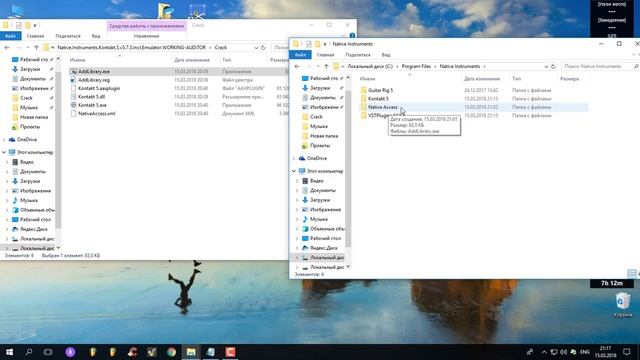Open Task View from the taskbar
The width and height of the screenshot is (640, 360).
48,352
